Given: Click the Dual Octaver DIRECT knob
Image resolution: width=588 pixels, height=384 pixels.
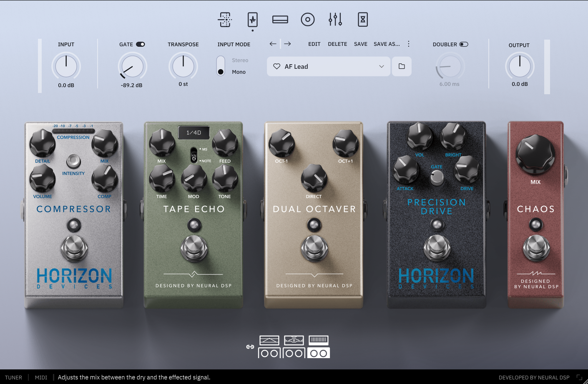Looking at the screenshot, I should click(314, 178).
